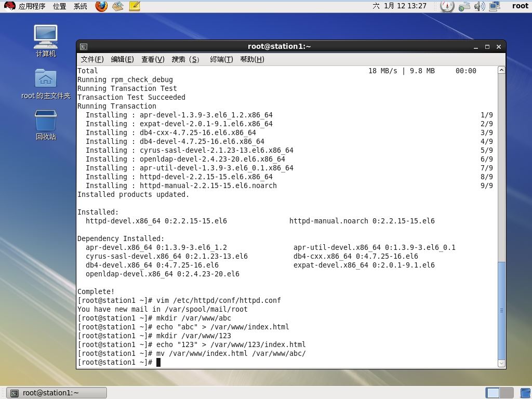
Task: Click the 'mkdir /var/www/123' command line
Action: pyautogui.click(x=154, y=336)
